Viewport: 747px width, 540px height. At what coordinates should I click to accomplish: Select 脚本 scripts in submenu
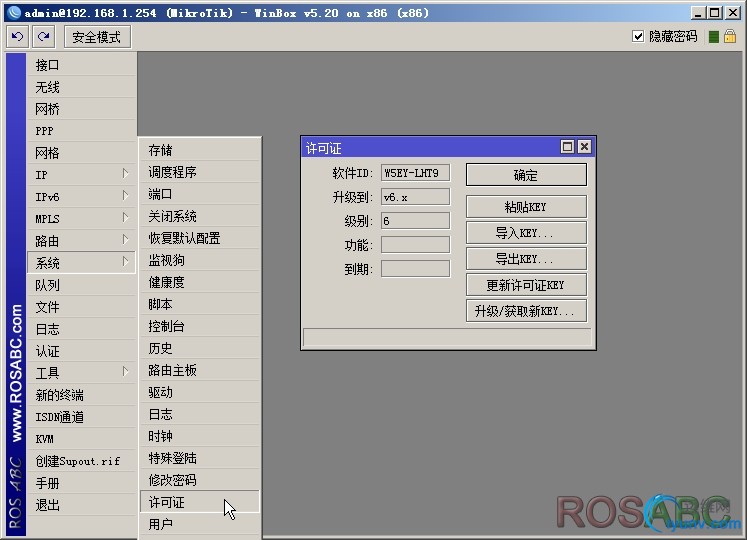click(x=200, y=304)
